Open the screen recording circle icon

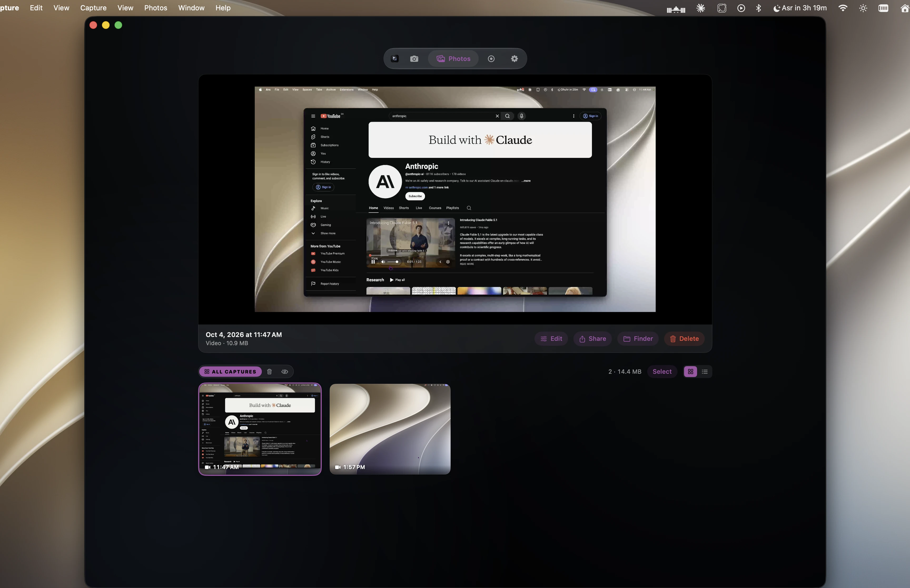491,59
